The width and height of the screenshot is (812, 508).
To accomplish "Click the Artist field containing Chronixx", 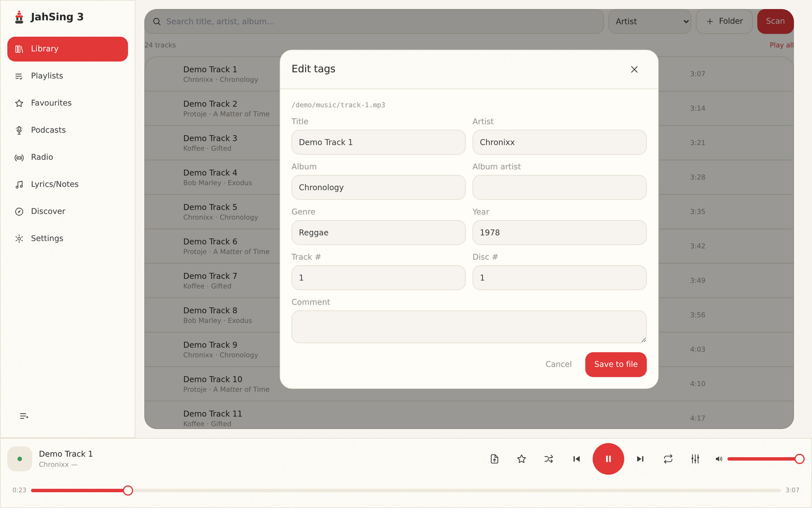I will pos(559,142).
